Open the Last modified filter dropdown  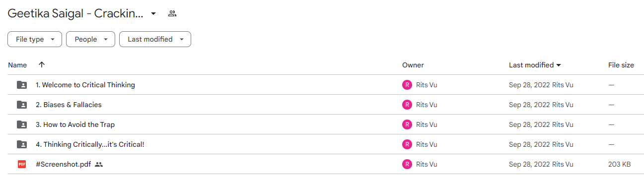[x=155, y=39]
